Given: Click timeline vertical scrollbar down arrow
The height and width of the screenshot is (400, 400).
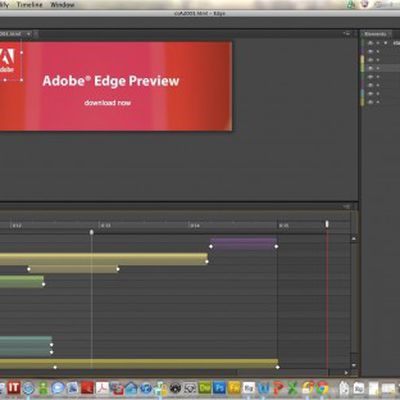Looking at the screenshot, I should click(354, 365).
